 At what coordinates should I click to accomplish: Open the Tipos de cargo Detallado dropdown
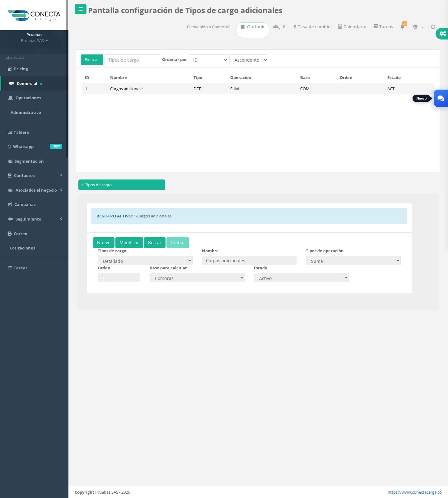[x=145, y=260]
